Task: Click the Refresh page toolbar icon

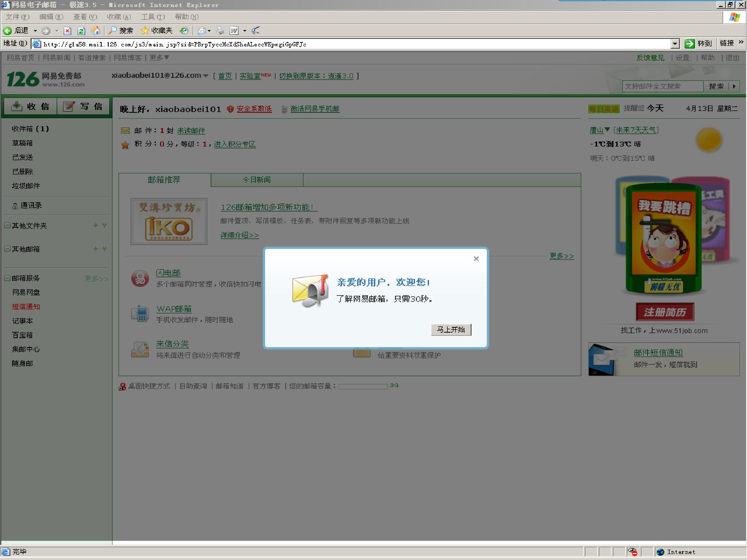Action: (x=81, y=31)
